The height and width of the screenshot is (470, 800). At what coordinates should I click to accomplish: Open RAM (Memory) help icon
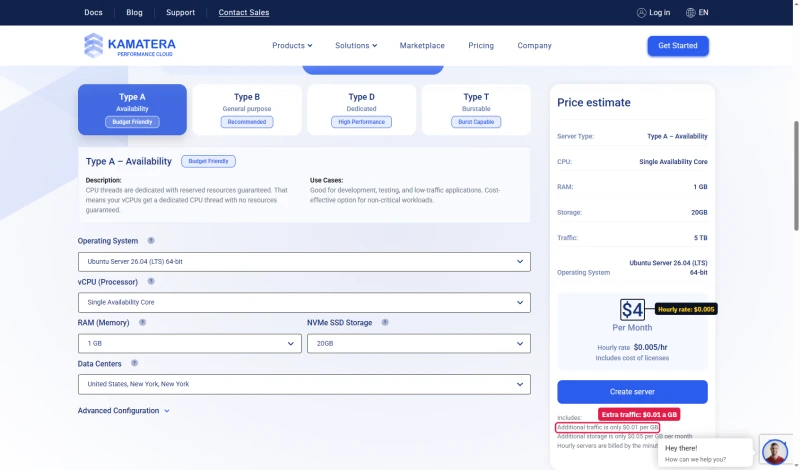click(x=142, y=323)
